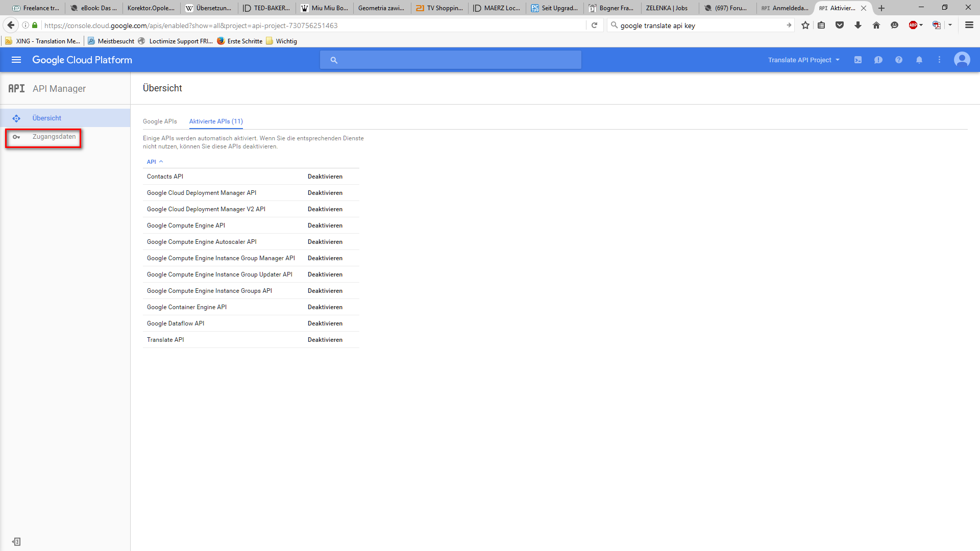Deactivate Google Cloud Deployment Manager V2 API
Viewport: 980px width, 551px height.
(325, 209)
